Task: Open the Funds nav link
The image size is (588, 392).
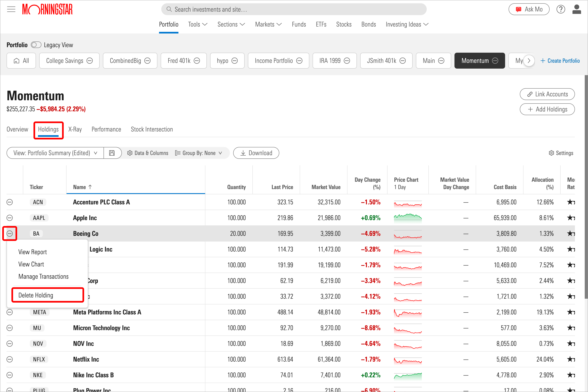Action: coord(299,24)
